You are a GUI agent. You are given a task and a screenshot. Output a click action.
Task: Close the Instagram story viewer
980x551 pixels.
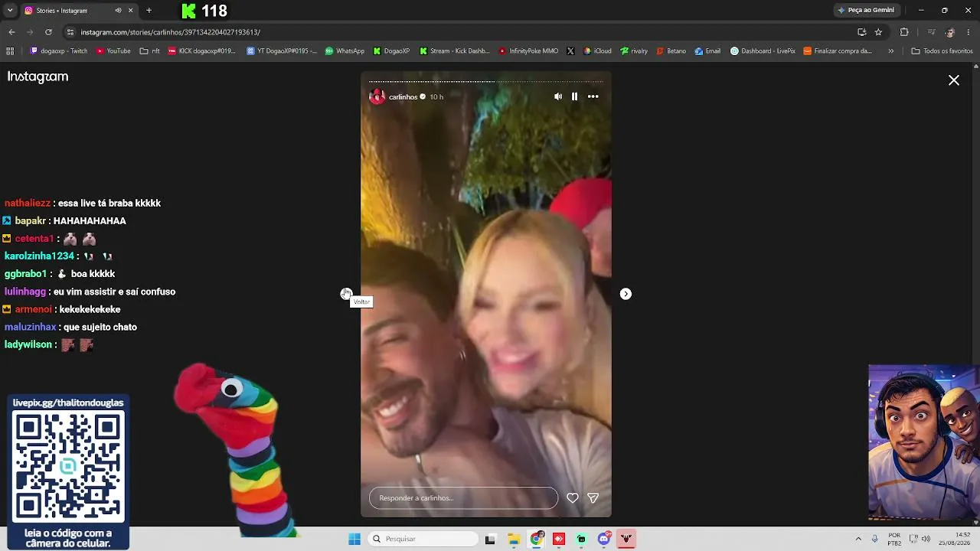click(954, 80)
